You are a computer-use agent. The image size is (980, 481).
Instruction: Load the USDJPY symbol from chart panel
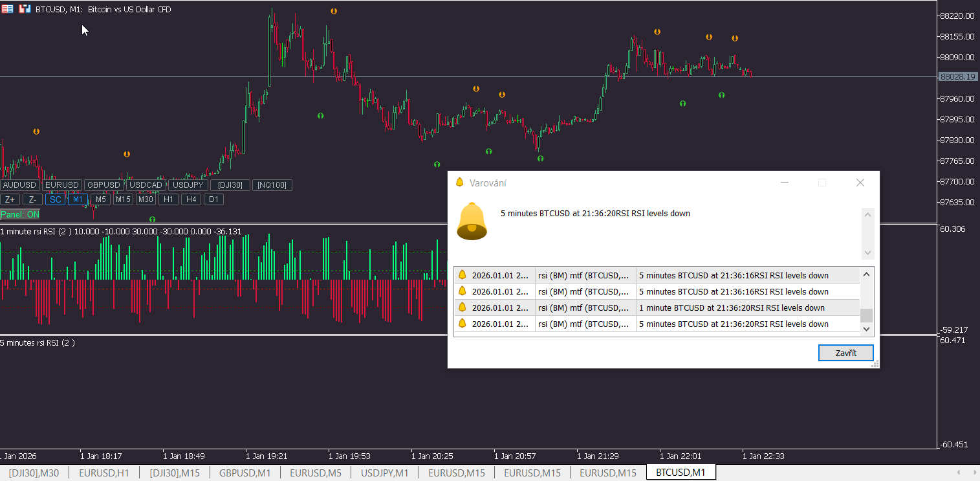pyautogui.click(x=188, y=185)
